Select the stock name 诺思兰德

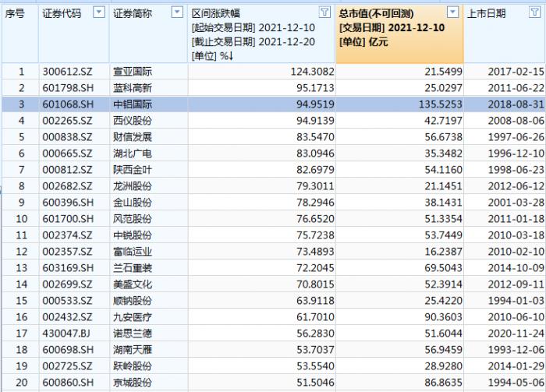point(133,334)
